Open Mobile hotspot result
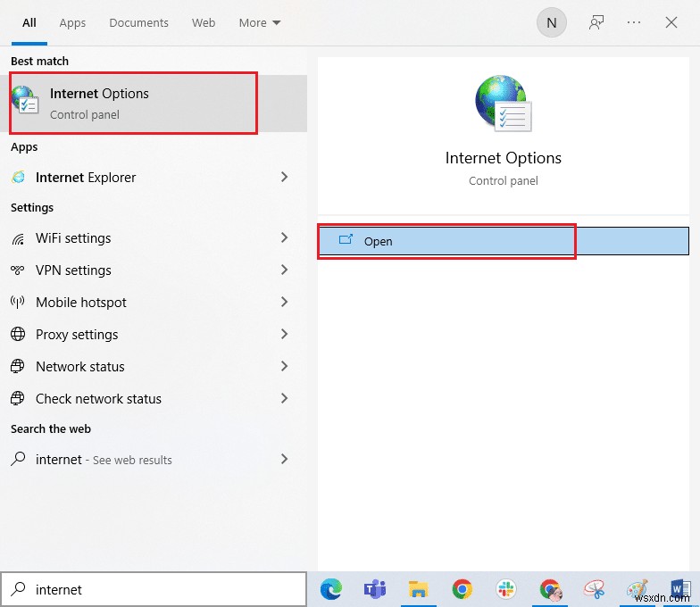Image resolution: width=700 pixels, height=607 pixels. (154, 302)
